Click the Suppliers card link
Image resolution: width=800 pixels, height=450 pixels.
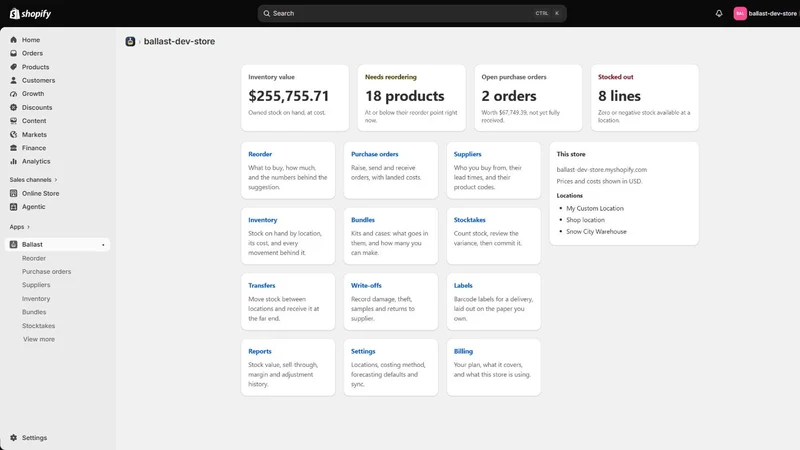[467, 154]
